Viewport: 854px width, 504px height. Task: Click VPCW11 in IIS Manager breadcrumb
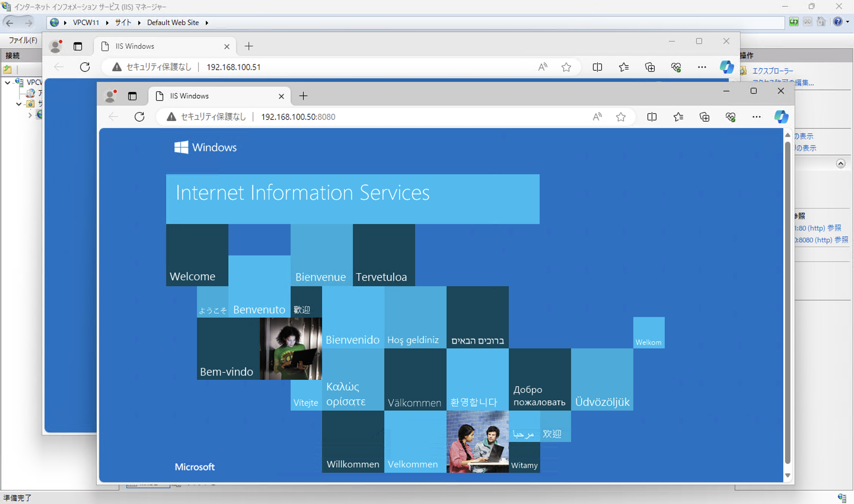pyautogui.click(x=86, y=23)
